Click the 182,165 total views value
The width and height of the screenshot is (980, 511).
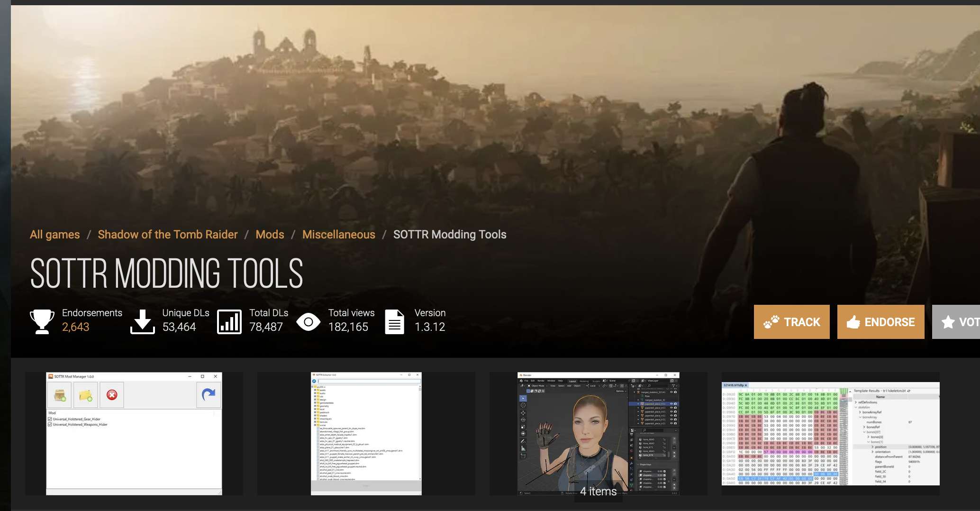[x=348, y=327]
